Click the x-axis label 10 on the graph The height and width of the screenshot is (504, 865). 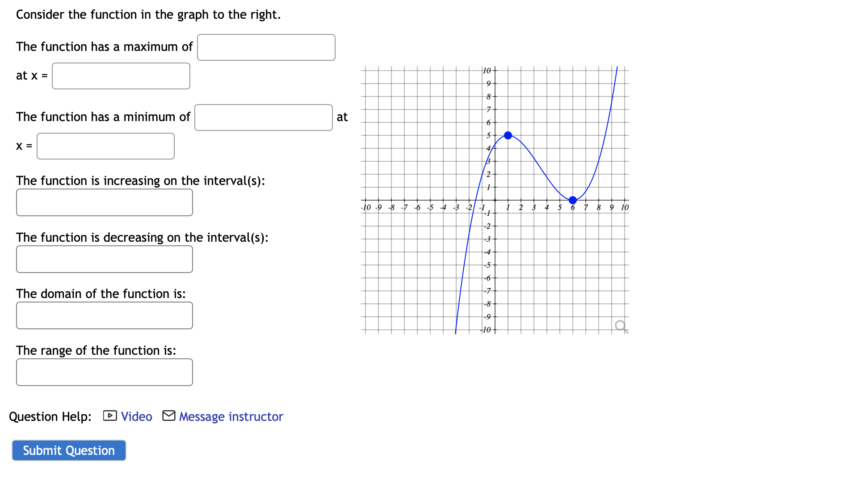[624, 207]
